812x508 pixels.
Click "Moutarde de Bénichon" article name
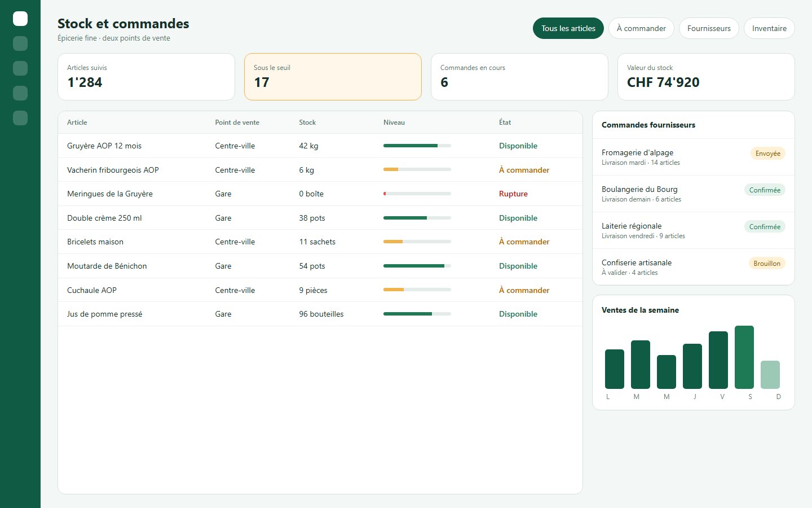pyautogui.click(x=107, y=266)
